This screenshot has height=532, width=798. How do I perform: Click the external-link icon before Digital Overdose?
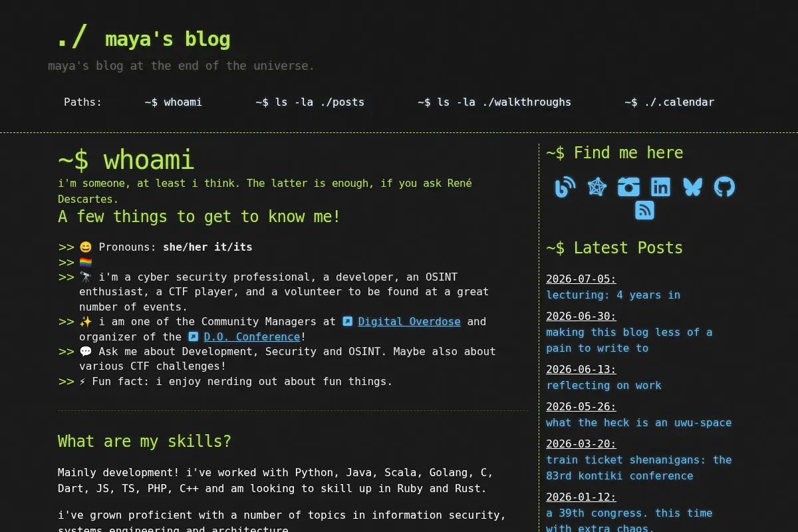tap(348, 321)
